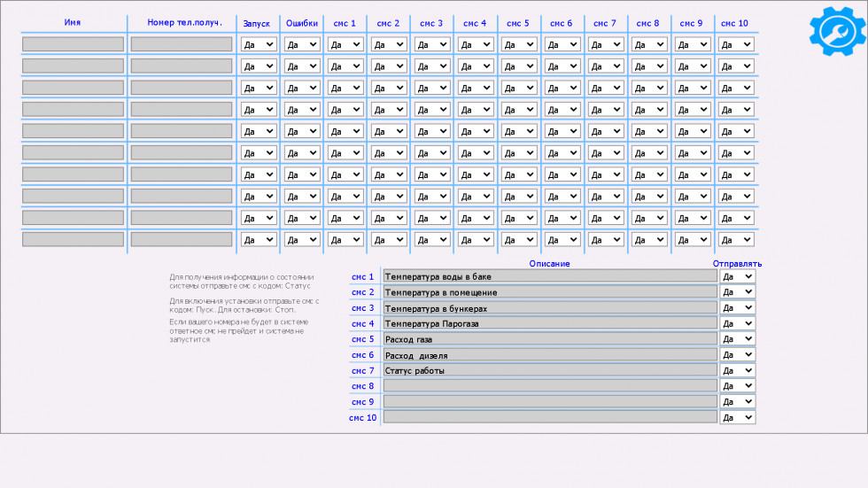
Task: Focus the Номер тел.получ. field in the last row
Action: [x=182, y=239]
